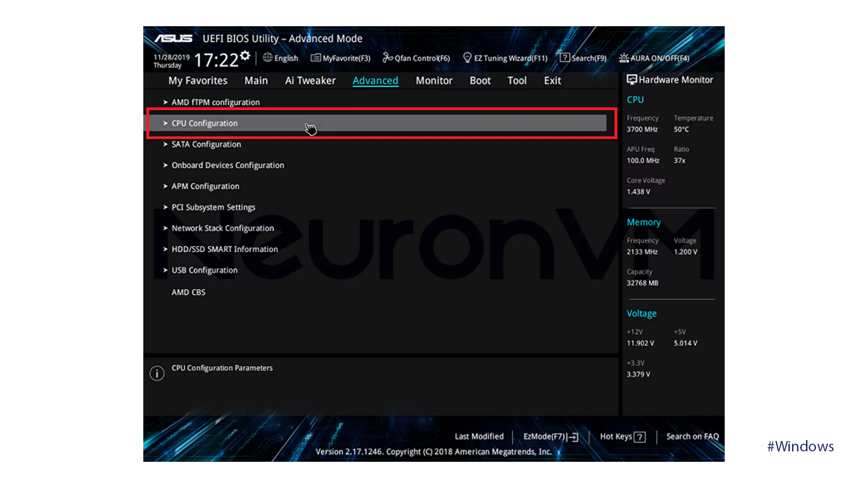Click the 32768 MB capacity value

pos(642,283)
